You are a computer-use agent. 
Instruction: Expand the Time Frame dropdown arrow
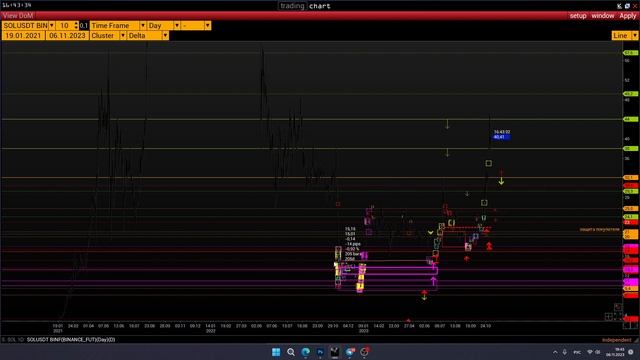[x=142, y=25]
